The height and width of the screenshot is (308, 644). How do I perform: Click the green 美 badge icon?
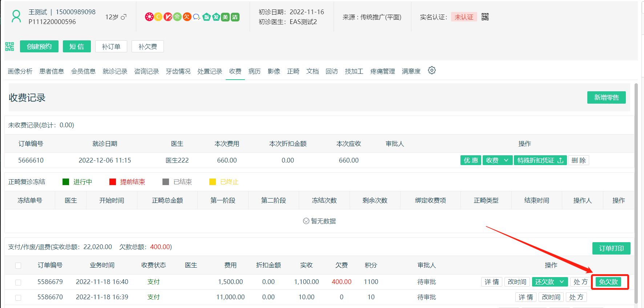point(225,17)
